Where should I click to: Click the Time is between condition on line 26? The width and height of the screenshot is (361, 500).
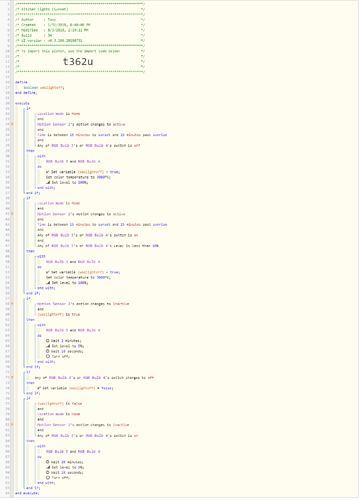[102, 135]
